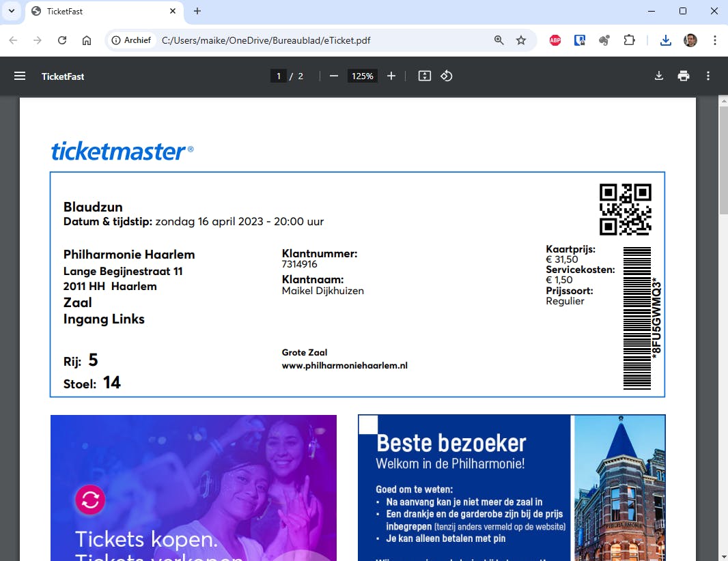Viewport: 728px width, 561px height.
Task: Open the Extensions puzzle menu
Action: (x=629, y=40)
